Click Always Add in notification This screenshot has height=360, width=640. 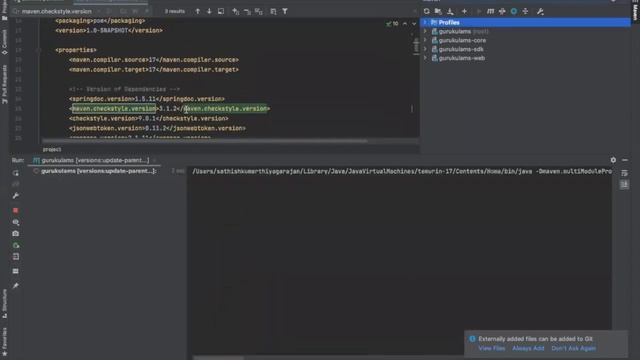coord(528,348)
